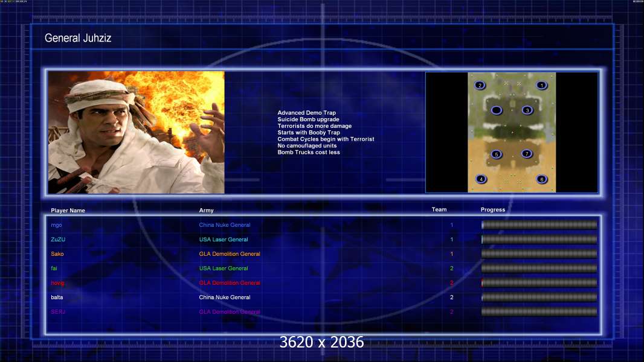This screenshot has height=362, width=644.
Task: Click the SERJ player loading progress bar
Action: tap(539, 312)
